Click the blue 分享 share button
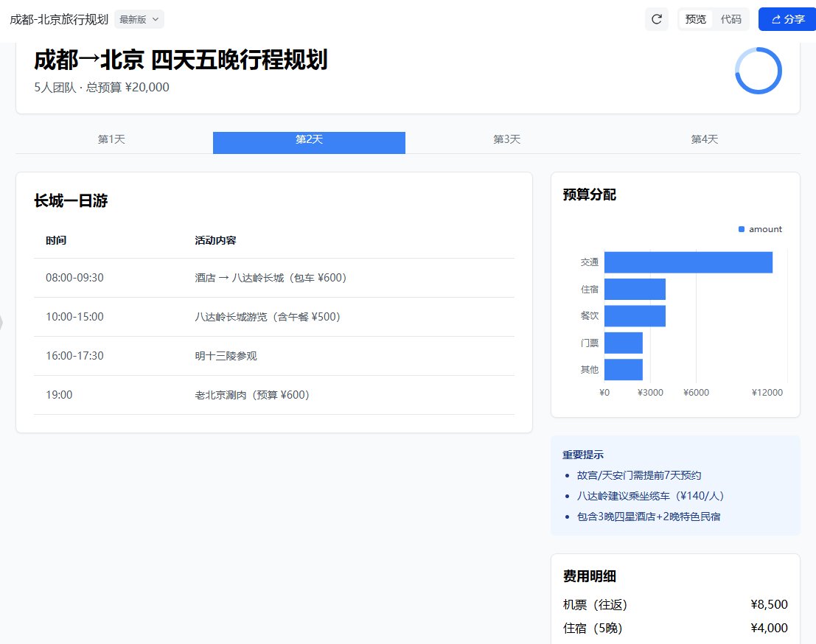The width and height of the screenshot is (816, 644). coord(787,19)
